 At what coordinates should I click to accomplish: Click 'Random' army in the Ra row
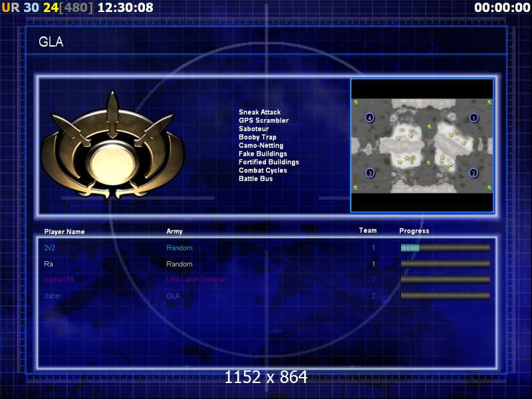pyautogui.click(x=179, y=264)
